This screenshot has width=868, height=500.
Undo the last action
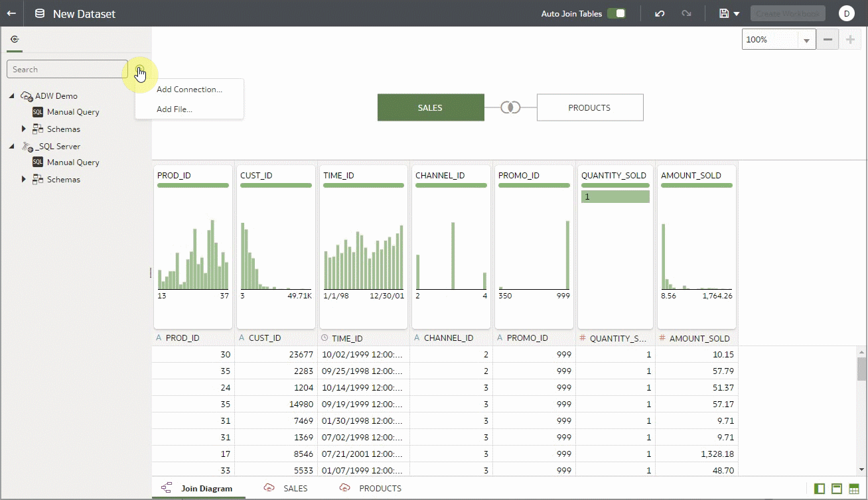tap(660, 13)
